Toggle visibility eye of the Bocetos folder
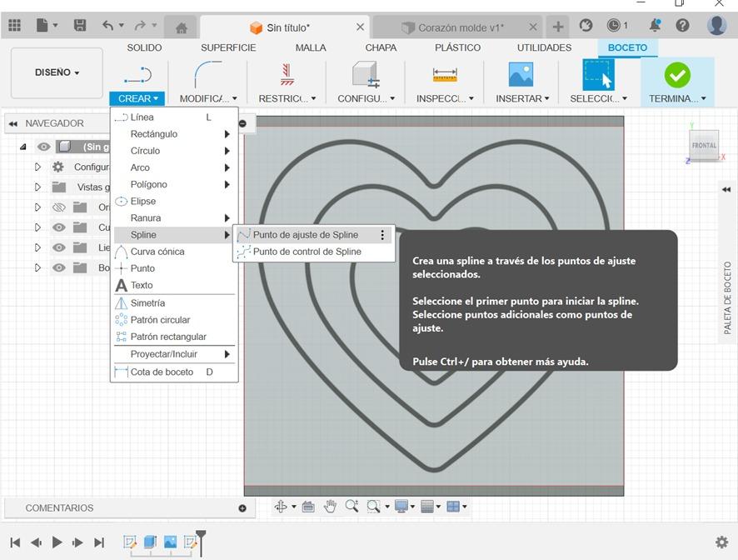The height and width of the screenshot is (560, 738). click(58, 267)
